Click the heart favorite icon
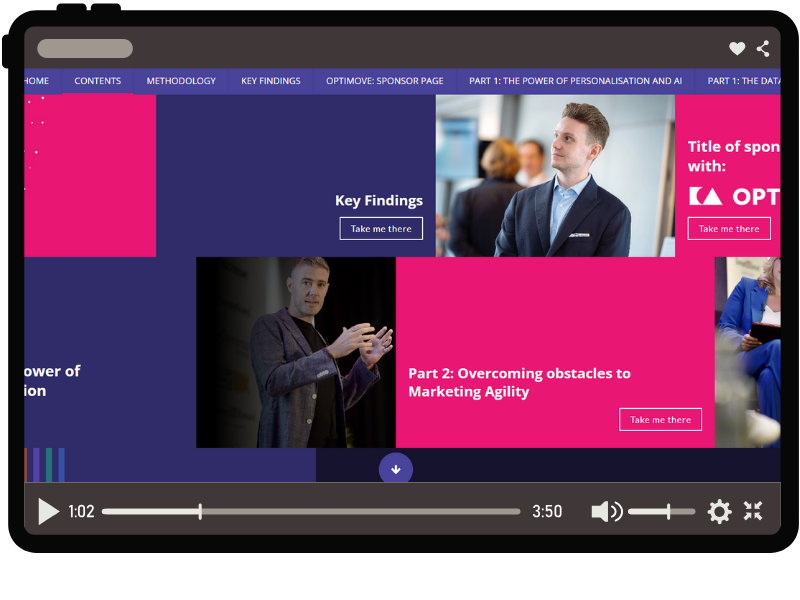800x600 pixels. (737, 48)
